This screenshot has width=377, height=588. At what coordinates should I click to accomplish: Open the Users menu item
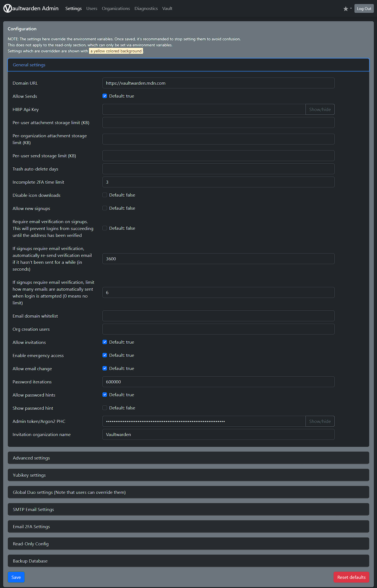(x=92, y=9)
